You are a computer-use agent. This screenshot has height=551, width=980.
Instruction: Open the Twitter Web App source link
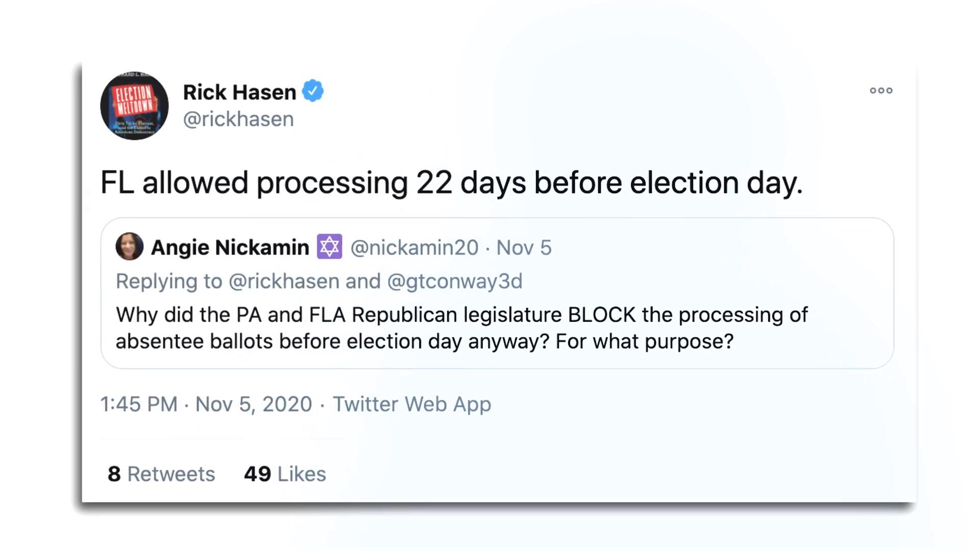click(x=412, y=404)
